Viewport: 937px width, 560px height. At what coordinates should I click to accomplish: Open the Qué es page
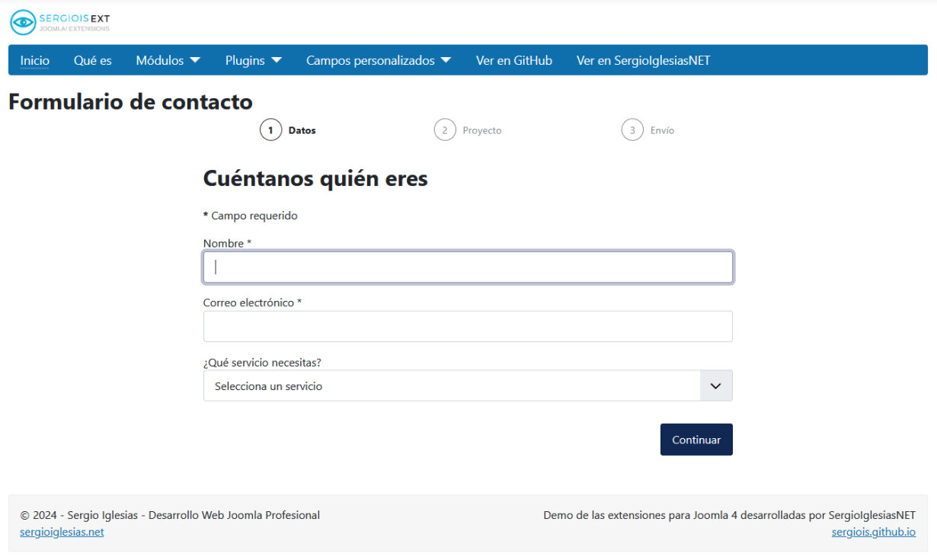pyautogui.click(x=93, y=60)
